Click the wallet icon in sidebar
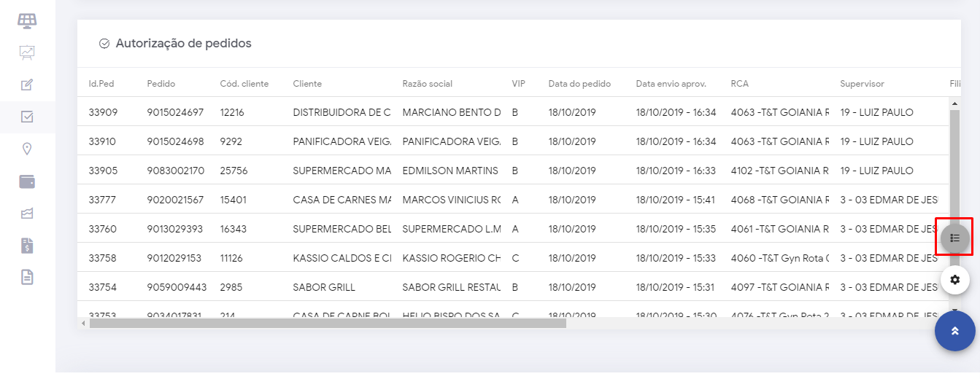 (x=27, y=181)
